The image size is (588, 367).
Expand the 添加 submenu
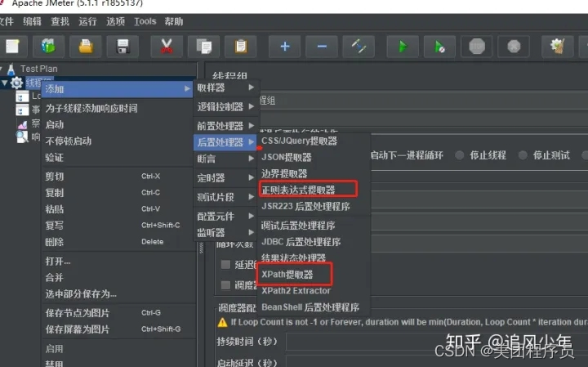point(117,89)
